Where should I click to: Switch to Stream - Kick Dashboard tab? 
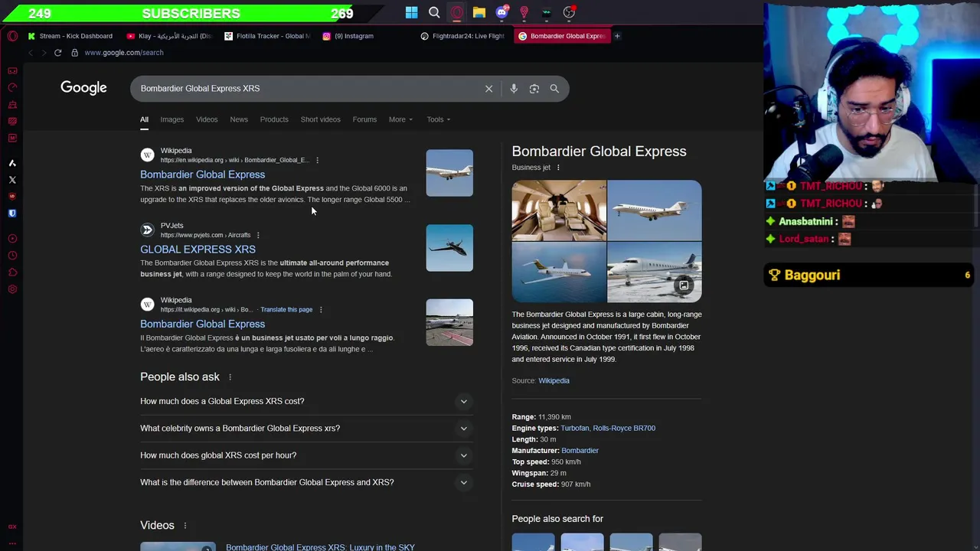coord(70,36)
